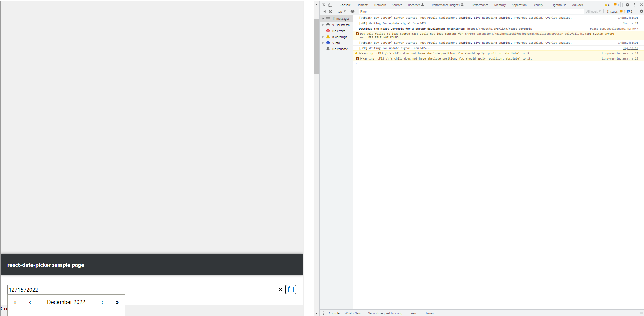Click the clear console icon
The image size is (644, 316).
coord(331,11)
